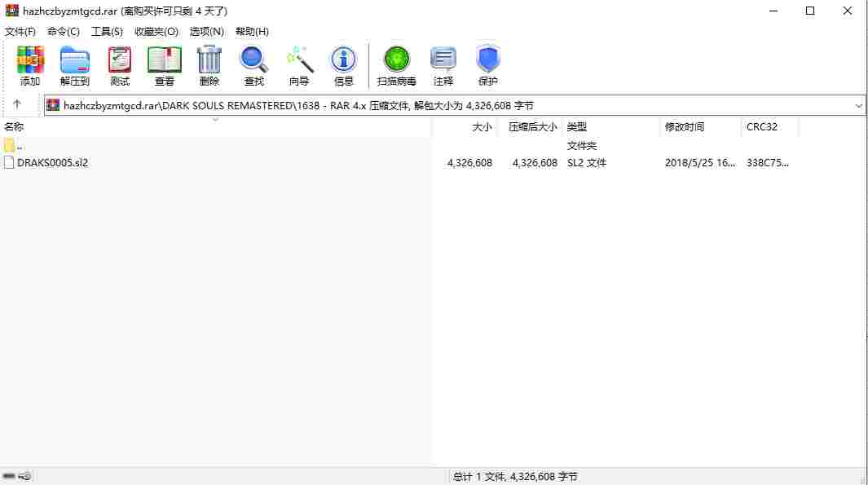This screenshot has height=485, width=868.
Task: Open the Options (选项) menu
Action: coord(206,32)
